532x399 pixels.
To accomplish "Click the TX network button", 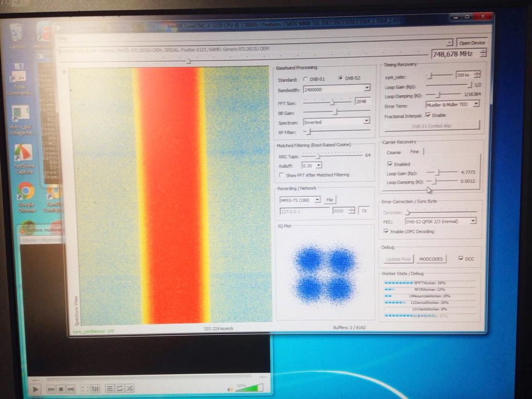I will (x=364, y=211).
